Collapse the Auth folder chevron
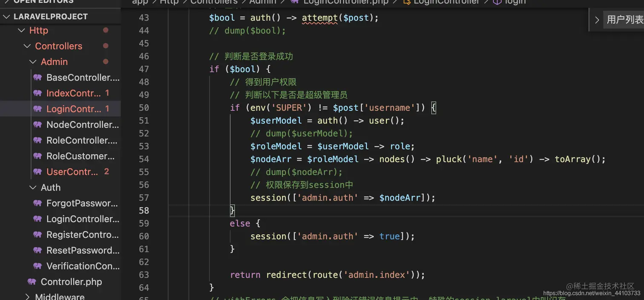 tap(33, 187)
